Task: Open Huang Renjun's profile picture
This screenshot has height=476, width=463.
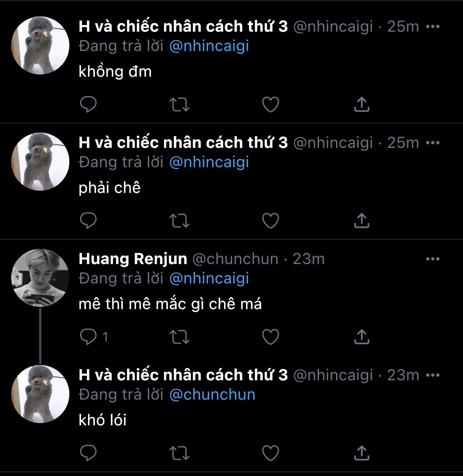Action: coord(40,278)
